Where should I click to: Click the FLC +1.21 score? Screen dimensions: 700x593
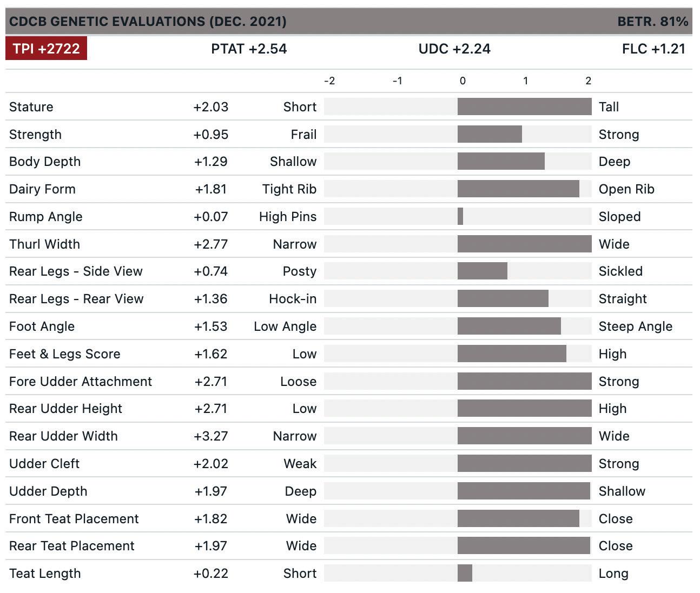pyautogui.click(x=653, y=49)
